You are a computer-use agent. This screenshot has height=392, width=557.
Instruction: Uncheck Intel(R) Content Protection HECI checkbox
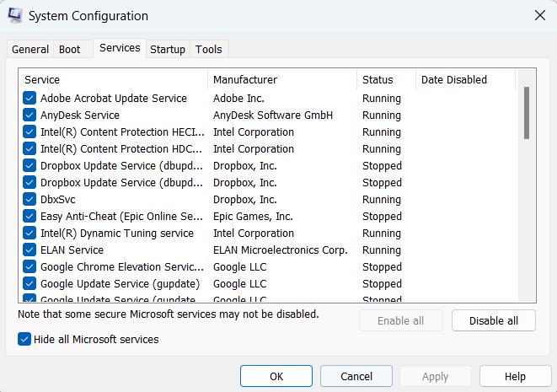pyautogui.click(x=29, y=132)
